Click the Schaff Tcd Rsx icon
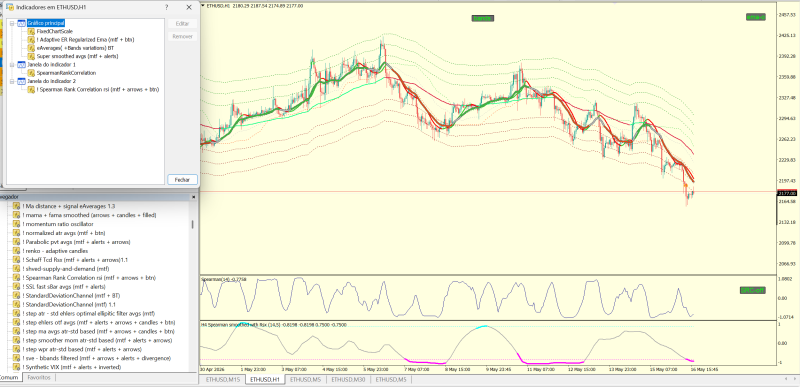The height and width of the screenshot is (387, 800). [x=16, y=260]
